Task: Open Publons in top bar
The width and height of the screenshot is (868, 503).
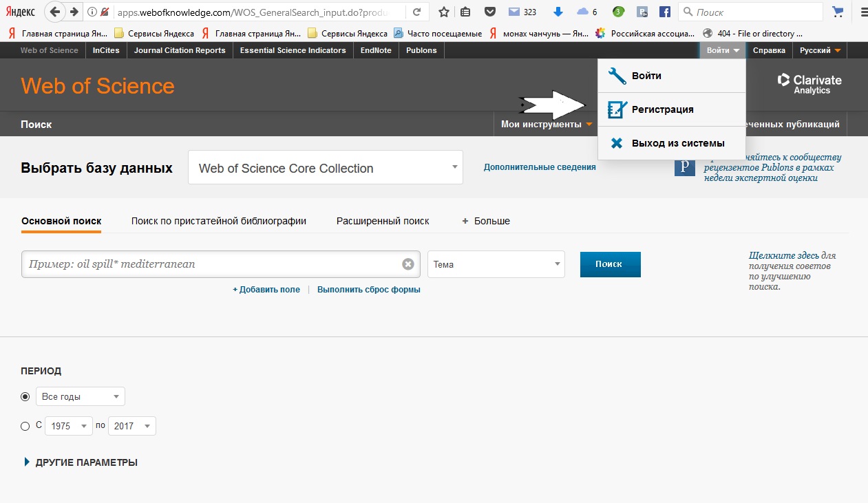Action: tap(421, 50)
